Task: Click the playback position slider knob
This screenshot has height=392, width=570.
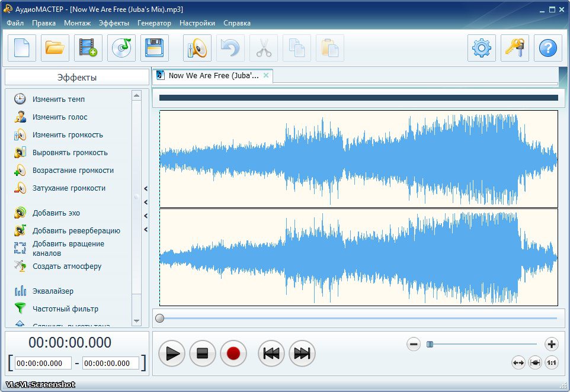Action: 159,318
